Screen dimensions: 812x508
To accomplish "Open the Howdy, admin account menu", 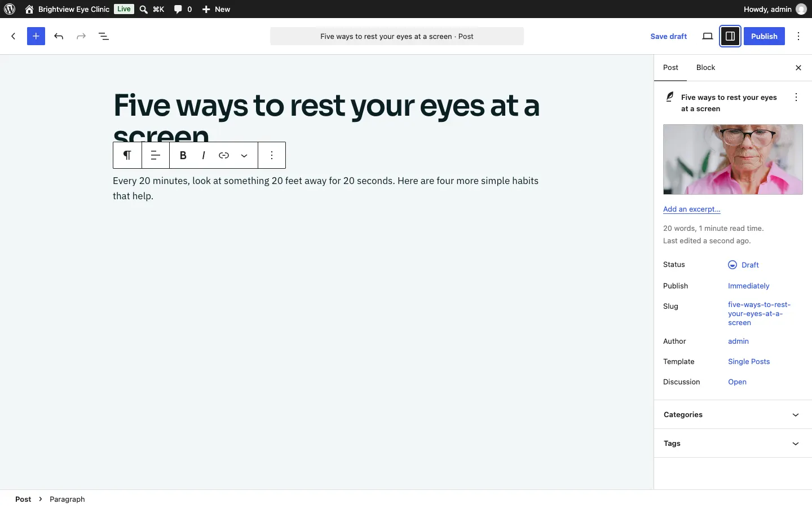I will point(775,9).
